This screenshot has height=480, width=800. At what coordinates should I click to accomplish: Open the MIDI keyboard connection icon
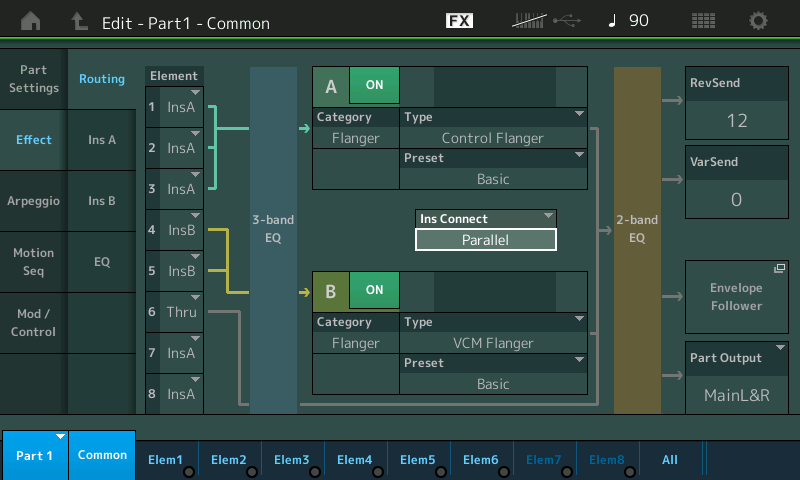[x=529, y=20]
